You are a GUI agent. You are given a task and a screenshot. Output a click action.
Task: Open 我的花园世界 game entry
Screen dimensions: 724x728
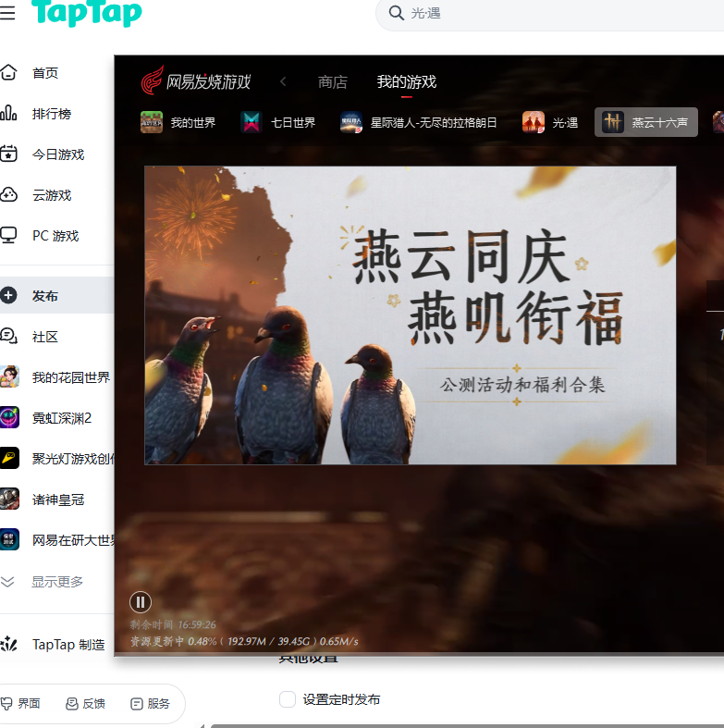tap(71, 377)
